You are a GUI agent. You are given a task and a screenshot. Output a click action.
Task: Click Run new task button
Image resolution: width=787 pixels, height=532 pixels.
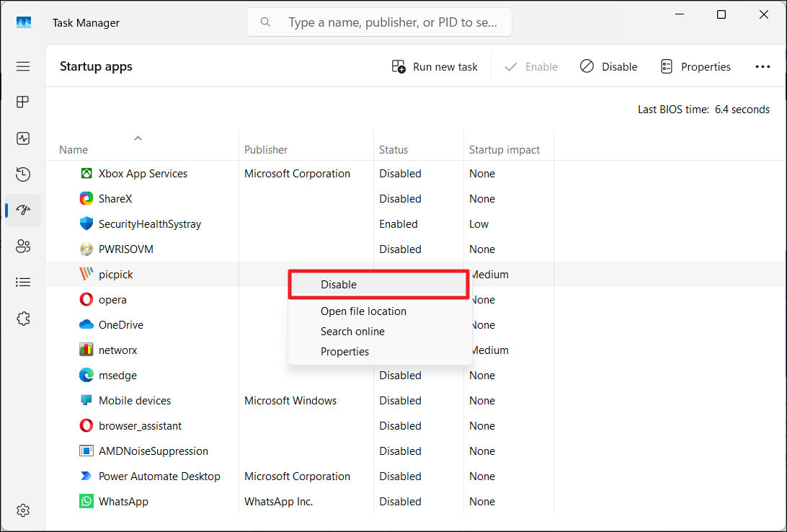pyautogui.click(x=435, y=67)
